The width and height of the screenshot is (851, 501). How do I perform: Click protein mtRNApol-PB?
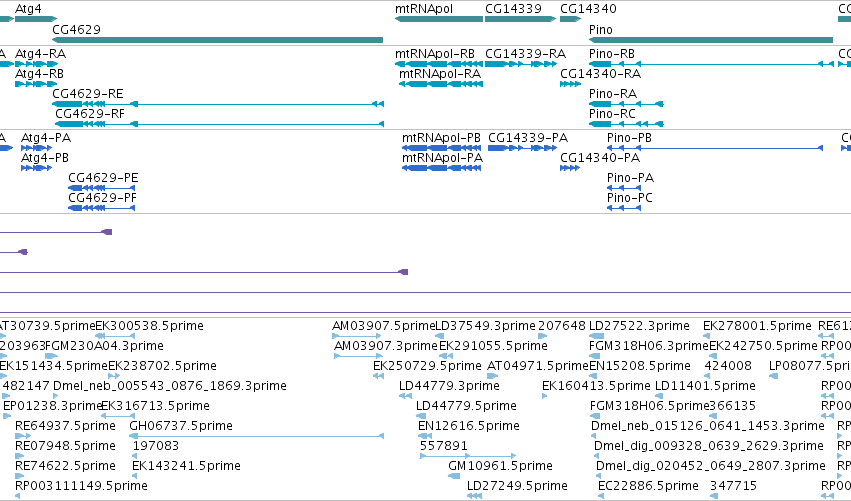click(441, 138)
